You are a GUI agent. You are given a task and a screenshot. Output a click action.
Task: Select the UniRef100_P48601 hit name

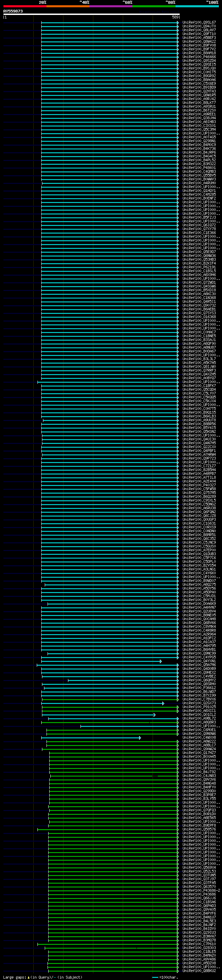coord(199,168)
